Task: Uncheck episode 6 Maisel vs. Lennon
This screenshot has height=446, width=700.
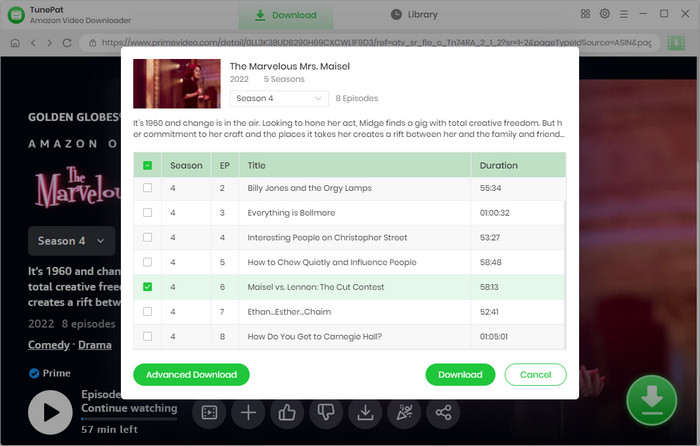Action: [147, 287]
